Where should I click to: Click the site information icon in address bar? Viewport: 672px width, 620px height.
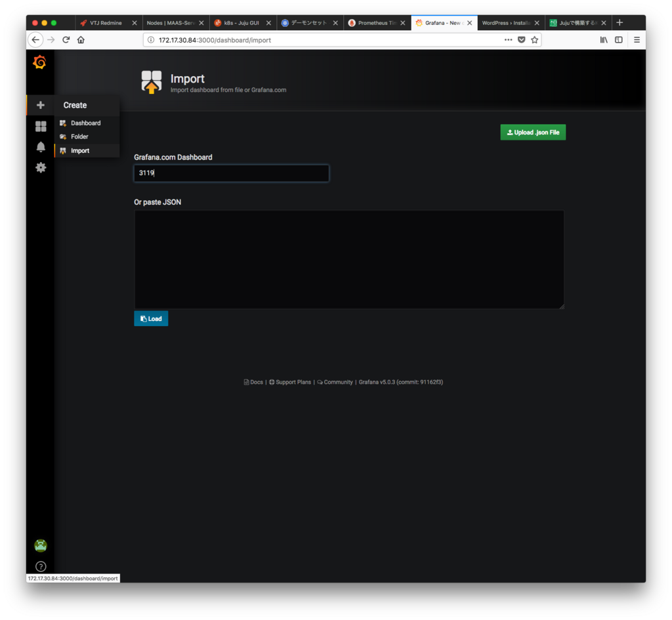coord(151,40)
